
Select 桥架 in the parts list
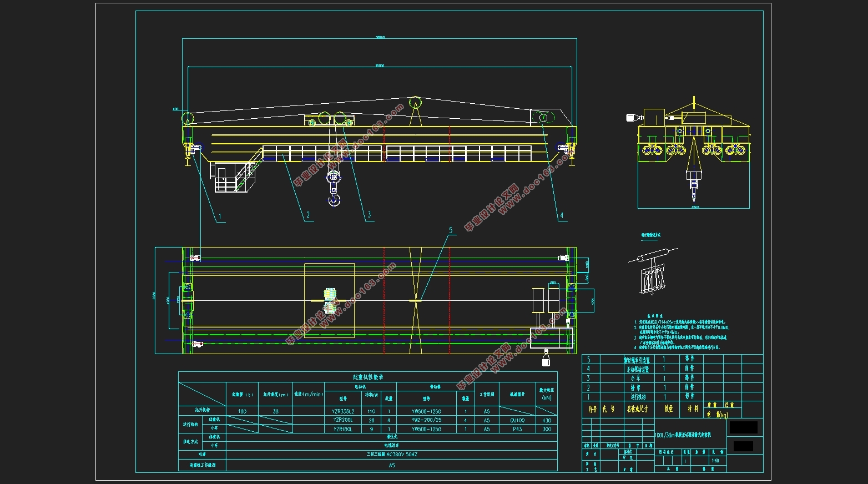[x=636, y=387]
